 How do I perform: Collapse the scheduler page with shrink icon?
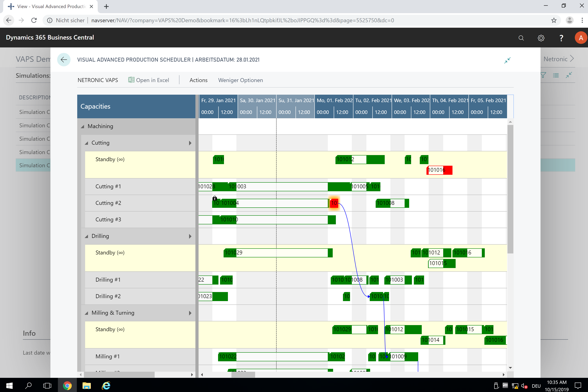(507, 60)
